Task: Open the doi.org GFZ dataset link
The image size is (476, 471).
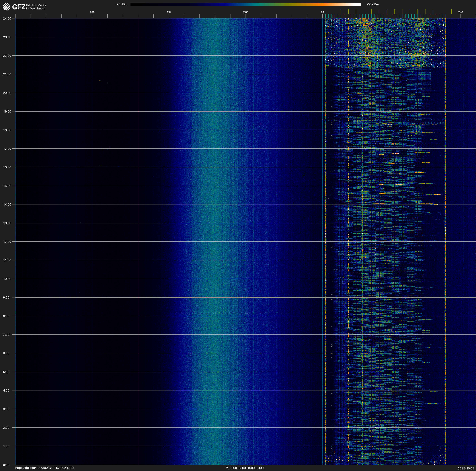Action: [45, 468]
